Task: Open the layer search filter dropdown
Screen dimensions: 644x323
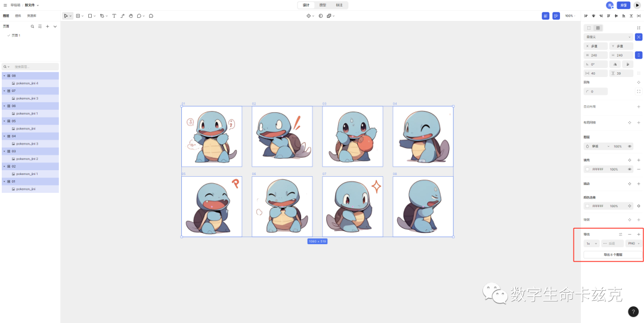Action: (6, 67)
